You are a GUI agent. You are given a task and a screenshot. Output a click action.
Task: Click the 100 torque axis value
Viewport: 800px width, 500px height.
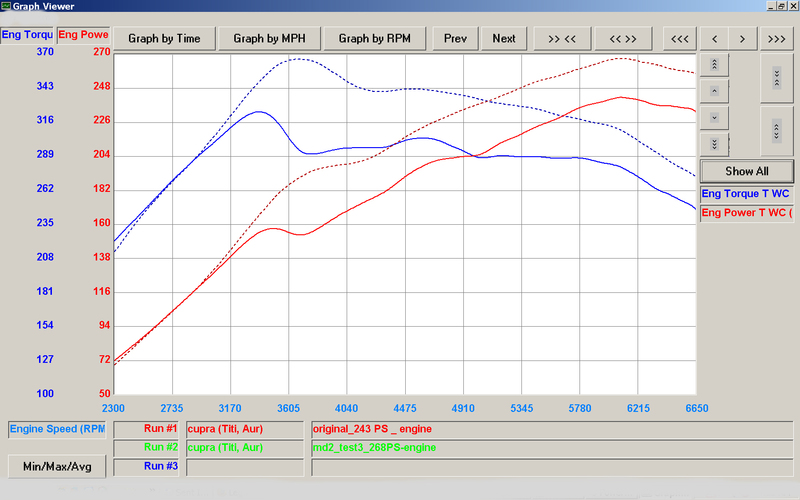click(45, 393)
